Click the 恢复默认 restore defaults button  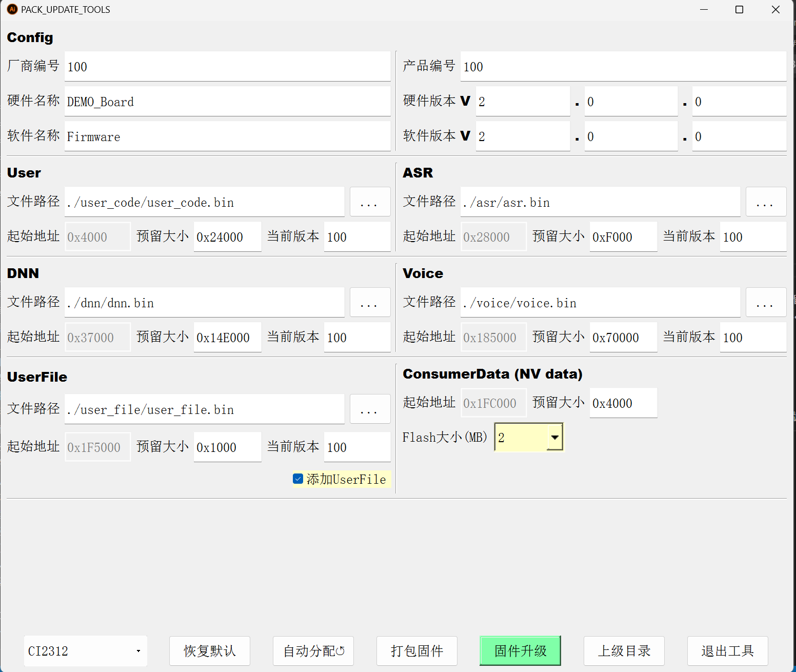(x=209, y=650)
